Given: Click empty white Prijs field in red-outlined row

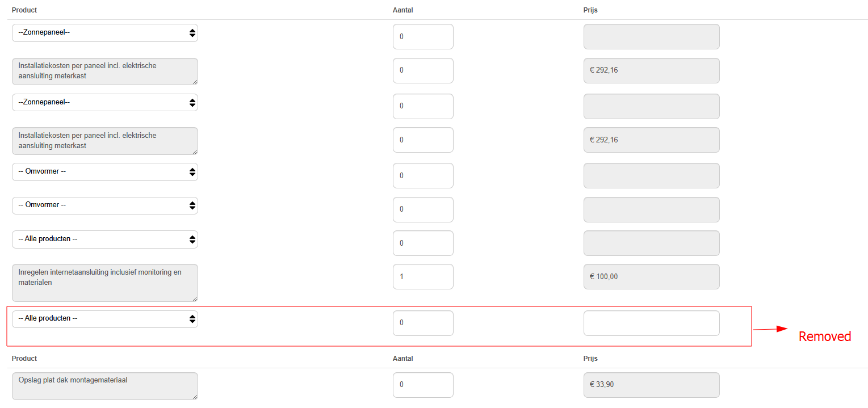Looking at the screenshot, I should pos(651,323).
